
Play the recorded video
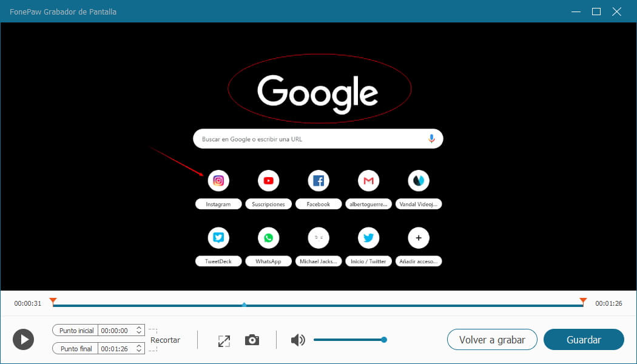[23, 339]
